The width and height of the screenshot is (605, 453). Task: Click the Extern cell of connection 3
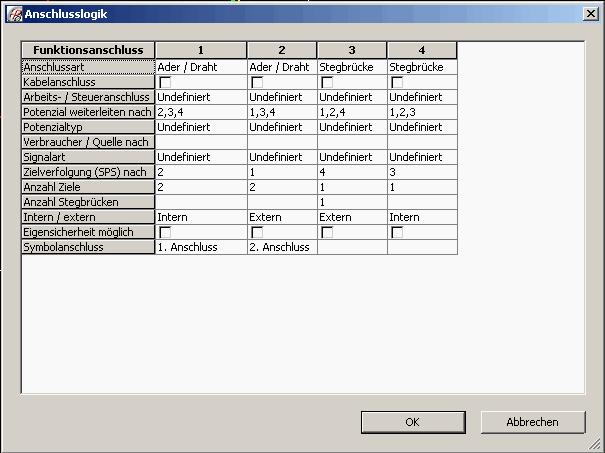pyautogui.click(x=352, y=217)
